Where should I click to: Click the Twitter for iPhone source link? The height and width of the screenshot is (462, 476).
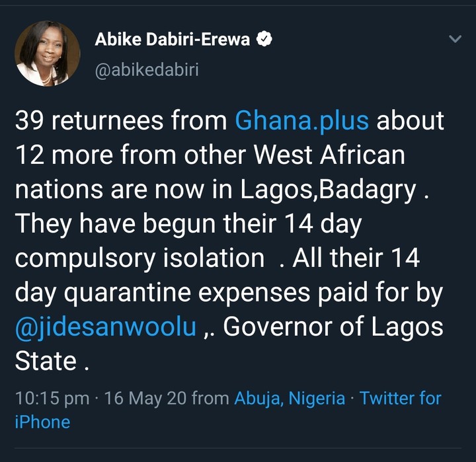click(401, 399)
